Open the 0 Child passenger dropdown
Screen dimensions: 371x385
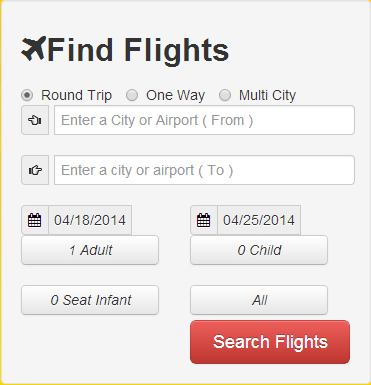click(259, 250)
